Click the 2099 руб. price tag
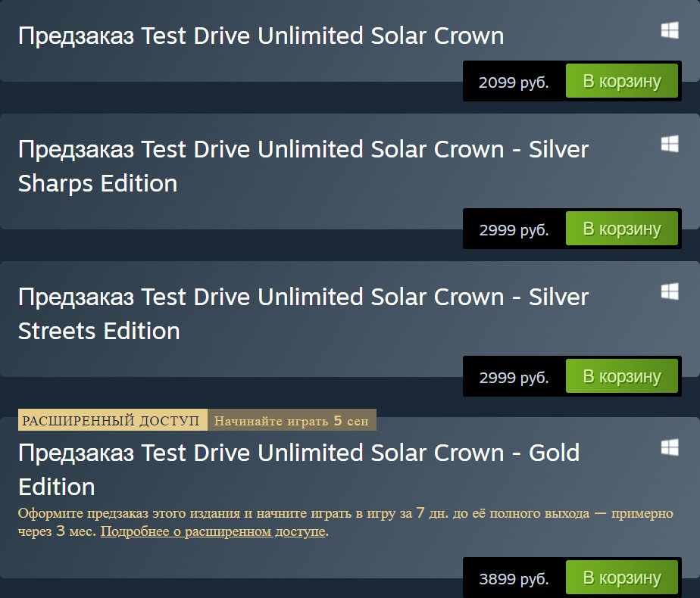Image resolution: width=700 pixels, height=598 pixels. click(514, 82)
